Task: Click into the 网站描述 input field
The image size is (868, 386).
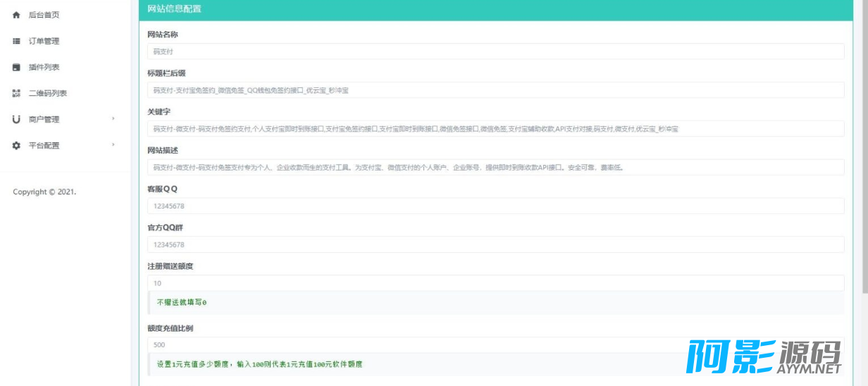Action: tap(495, 167)
